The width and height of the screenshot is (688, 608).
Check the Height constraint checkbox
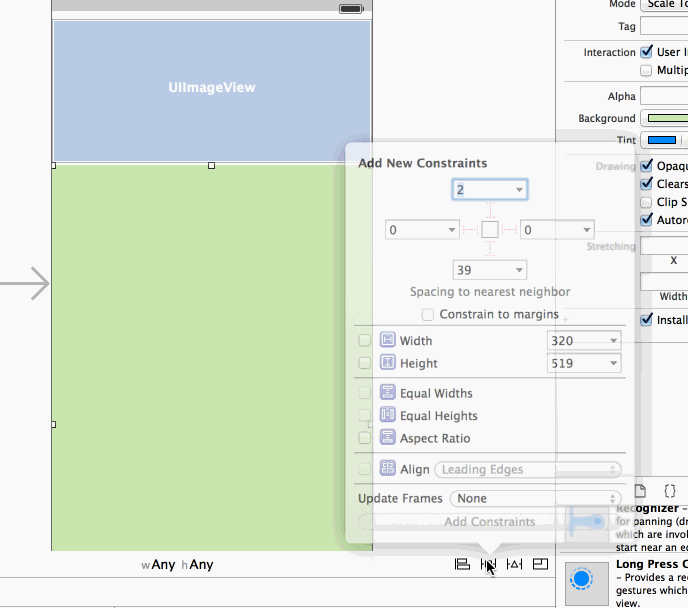coord(365,363)
